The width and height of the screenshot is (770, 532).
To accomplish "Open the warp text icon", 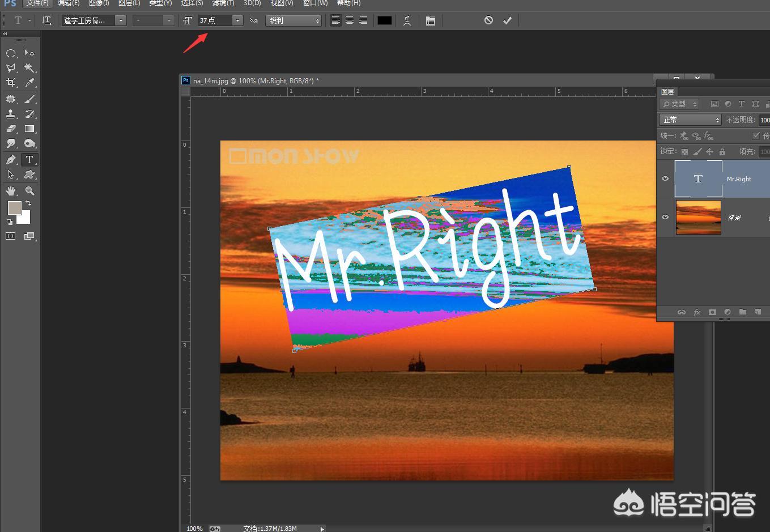I will tap(407, 21).
